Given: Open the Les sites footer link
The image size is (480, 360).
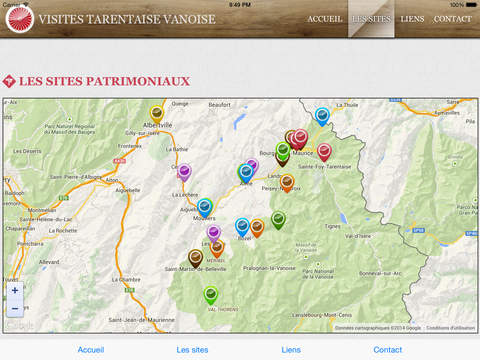Looking at the screenshot, I should (x=192, y=350).
